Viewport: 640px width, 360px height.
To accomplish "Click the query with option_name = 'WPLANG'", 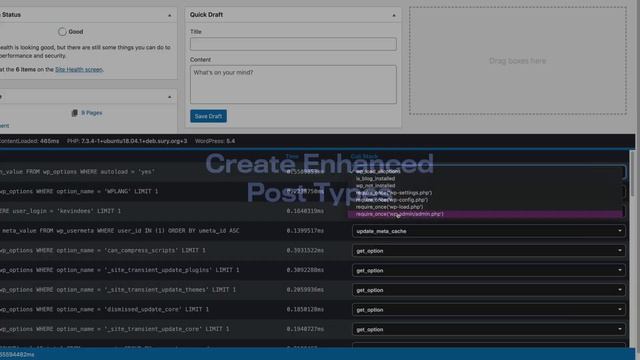I will click(79, 191).
